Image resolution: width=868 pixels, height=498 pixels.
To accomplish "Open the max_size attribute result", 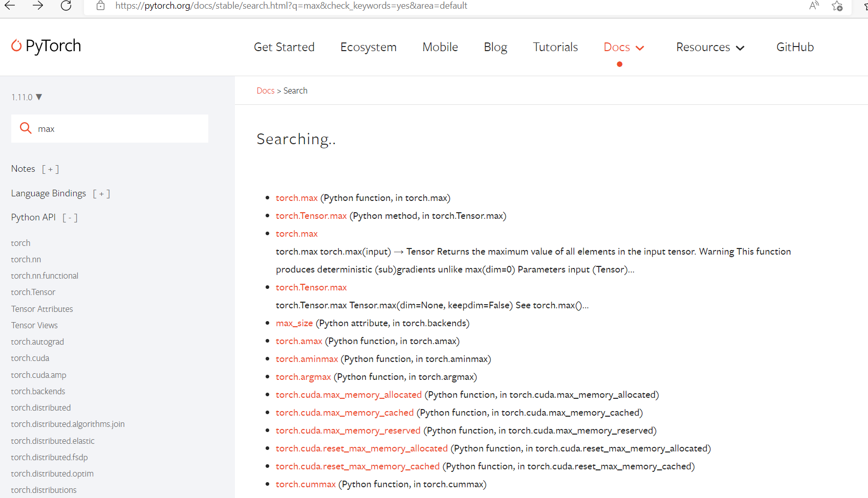I will point(294,323).
